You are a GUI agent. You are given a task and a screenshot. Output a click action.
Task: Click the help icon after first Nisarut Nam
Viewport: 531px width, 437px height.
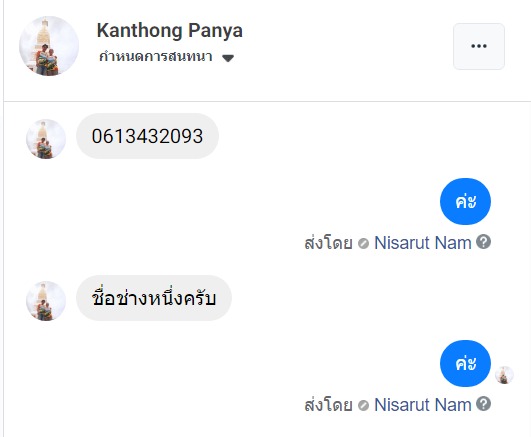[x=483, y=242]
